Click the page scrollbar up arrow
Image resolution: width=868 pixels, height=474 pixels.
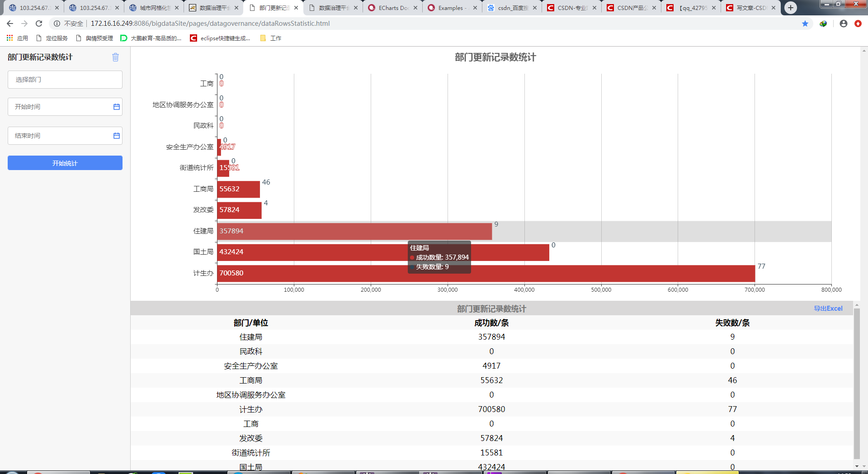pos(864,51)
